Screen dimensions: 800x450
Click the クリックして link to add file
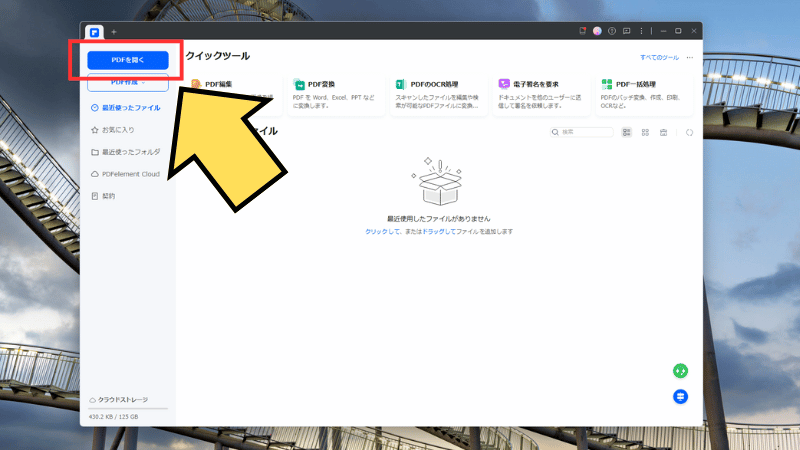click(x=382, y=232)
